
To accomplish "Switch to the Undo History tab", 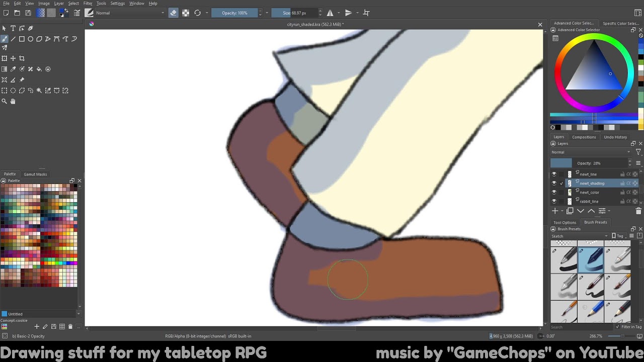I will (x=615, y=137).
